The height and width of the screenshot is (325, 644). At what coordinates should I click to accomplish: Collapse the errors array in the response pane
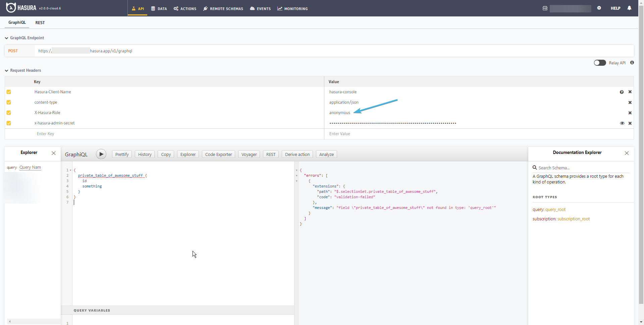(297, 175)
